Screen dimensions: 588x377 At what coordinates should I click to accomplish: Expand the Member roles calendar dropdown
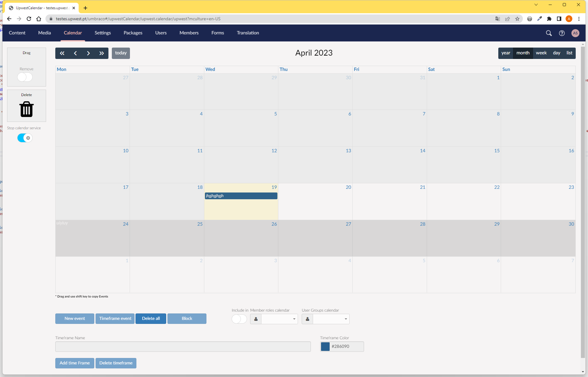point(279,319)
